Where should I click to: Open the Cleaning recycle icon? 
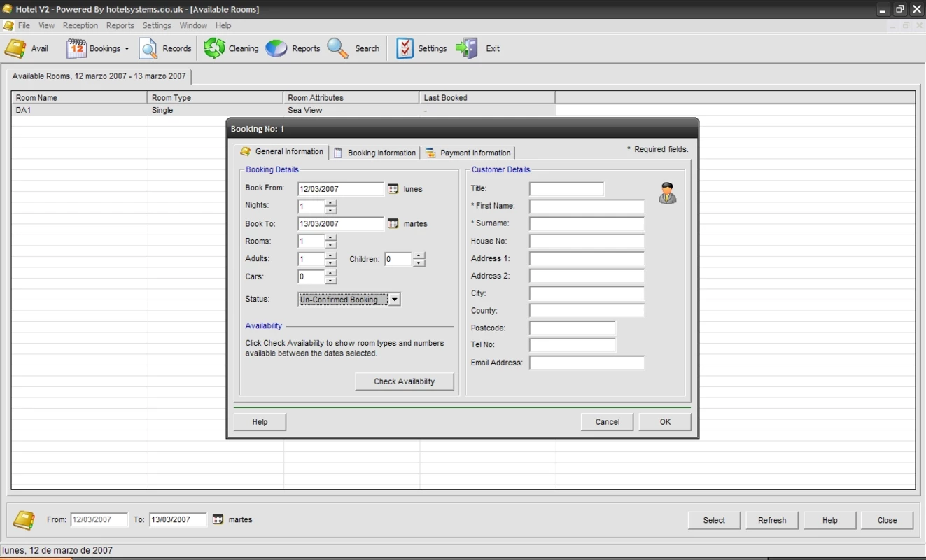click(x=214, y=48)
